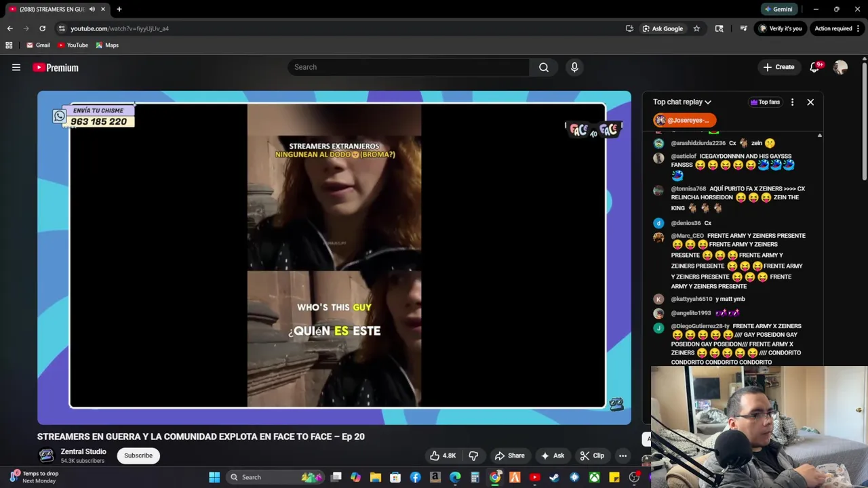The height and width of the screenshot is (488, 868).
Task: Open the YouTube app on taskbar
Action: point(534,477)
